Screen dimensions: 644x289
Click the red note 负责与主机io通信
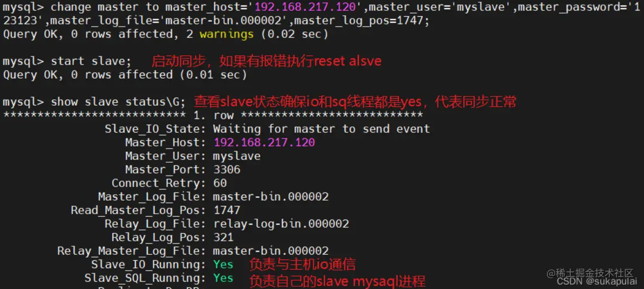[302, 265]
